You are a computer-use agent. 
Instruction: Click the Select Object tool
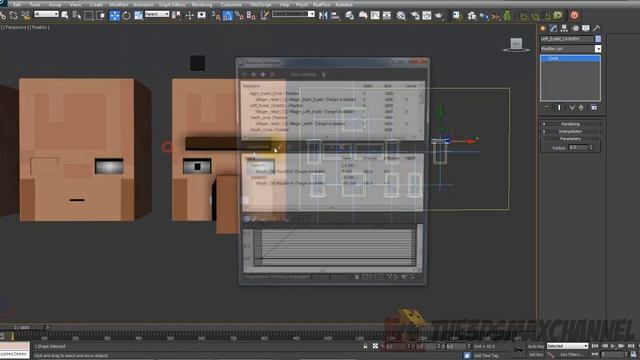pyautogui.click(x=64, y=16)
